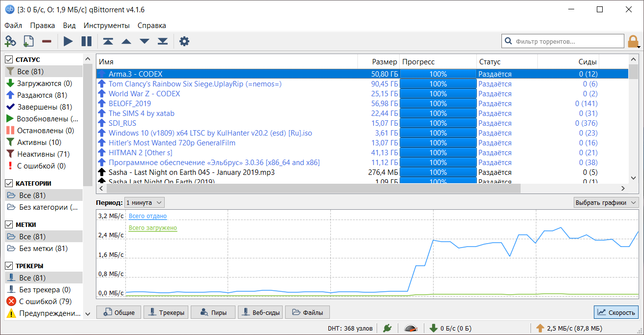
Task: Click the red delete torrent icon
Action: pyautogui.click(x=47, y=41)
